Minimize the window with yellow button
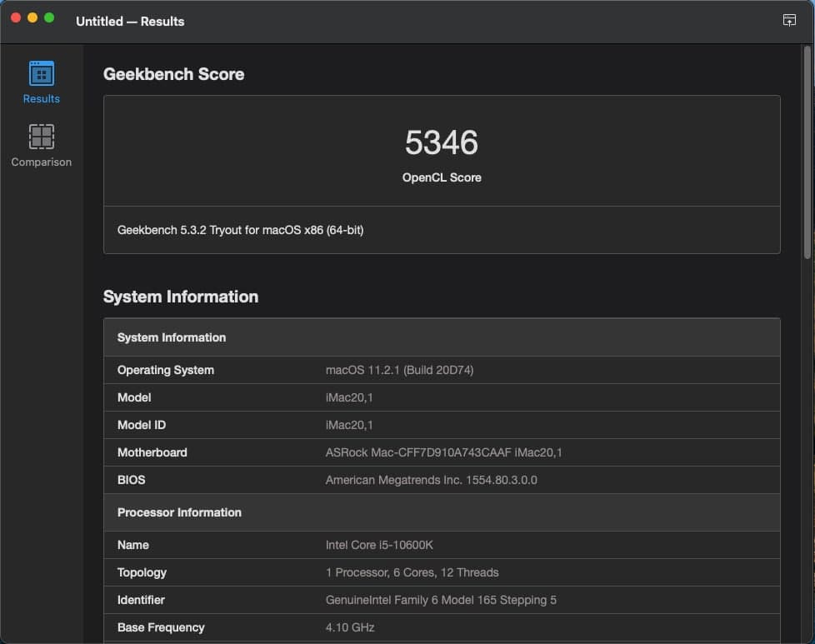 (x=32, y=17)
